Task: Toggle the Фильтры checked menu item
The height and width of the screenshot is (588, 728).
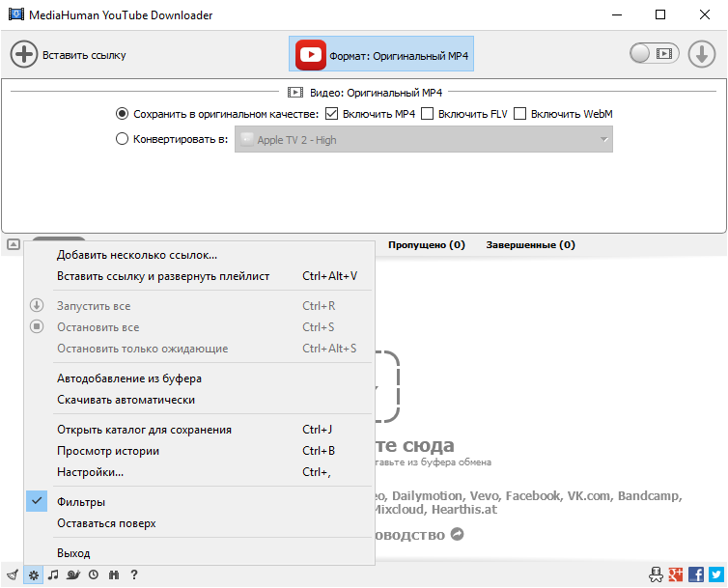Action: tap(199, 502)
